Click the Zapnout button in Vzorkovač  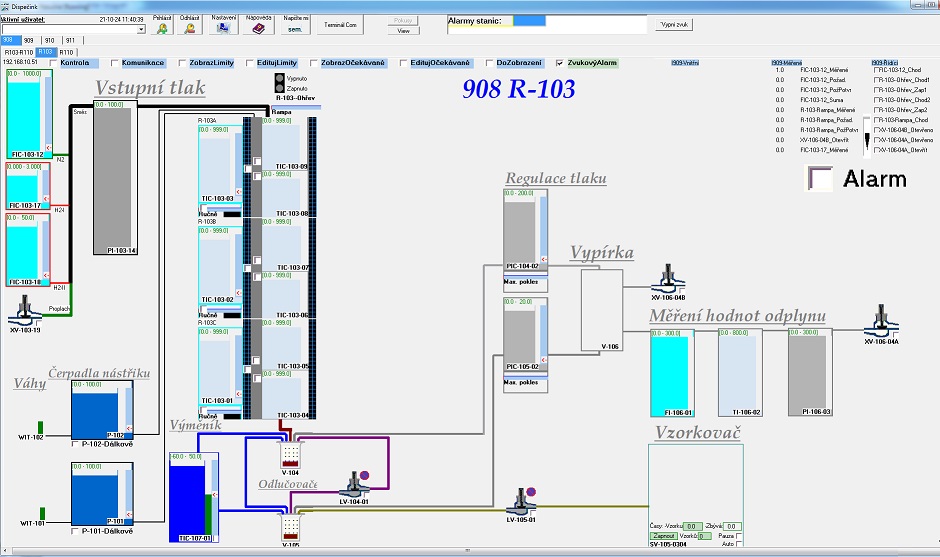pyautogui.click(x=663, y=536)
